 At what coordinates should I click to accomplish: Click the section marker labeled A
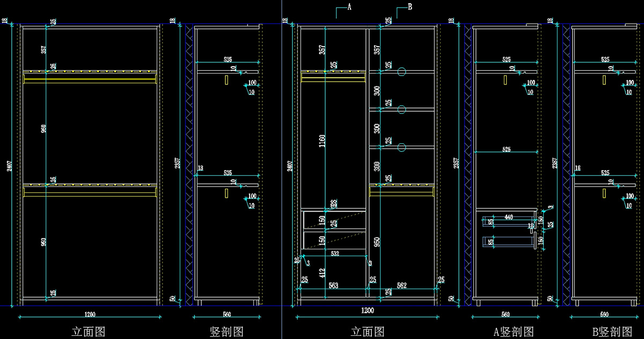pyautogui.click(x=349, y=8)
